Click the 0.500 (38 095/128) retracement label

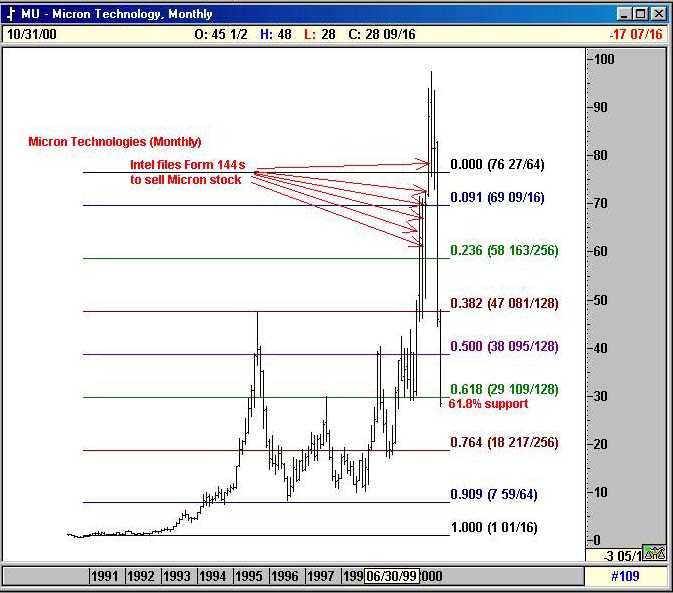(504, 346)
